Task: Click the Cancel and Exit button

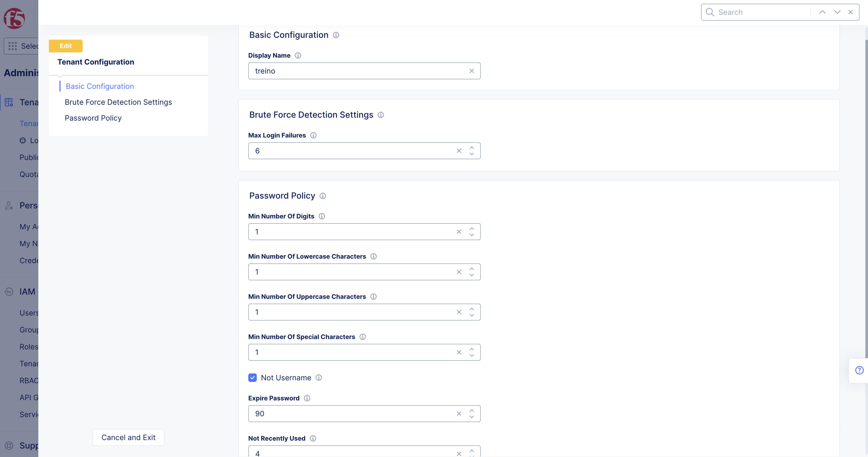Action: coord(128,437)
